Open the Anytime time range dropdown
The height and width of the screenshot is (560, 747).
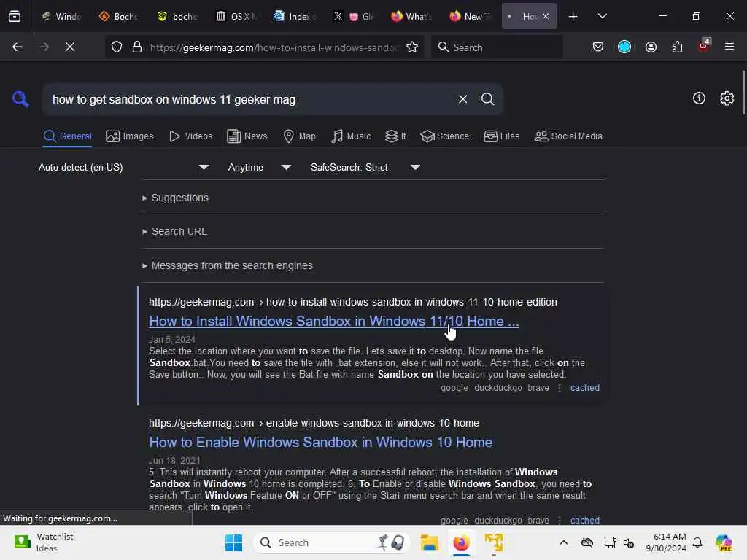pyautogui.click(x=259, y=167)
